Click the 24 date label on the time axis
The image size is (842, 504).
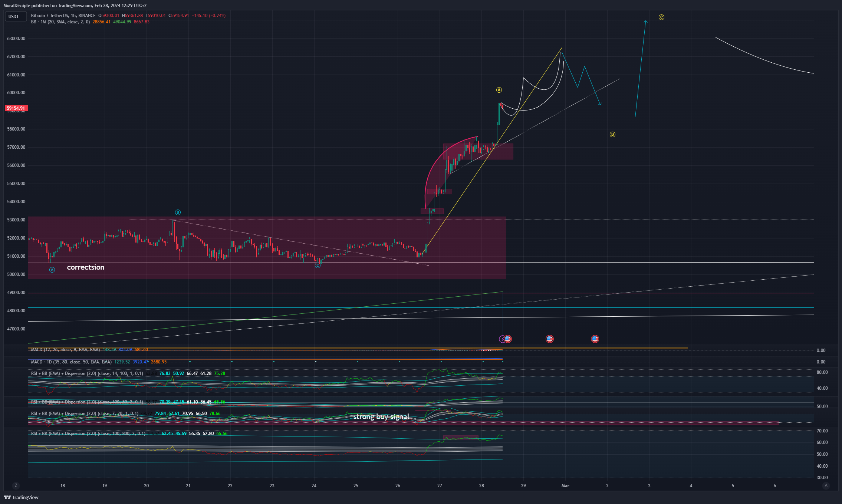[314, 486]
